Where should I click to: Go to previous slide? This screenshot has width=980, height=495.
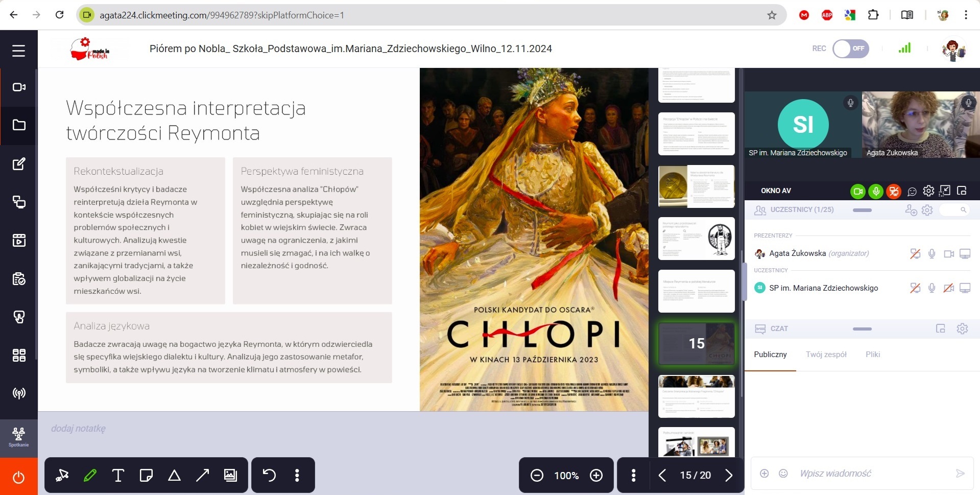662,476
